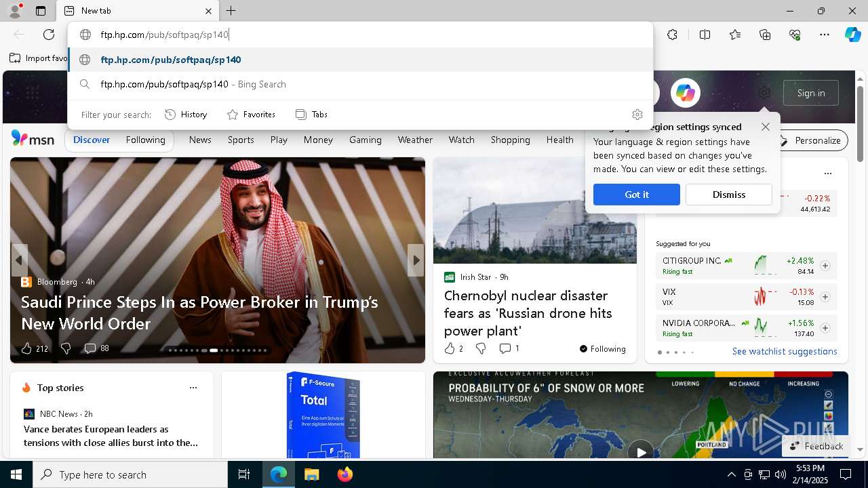
Task: Click the Got it button
Action: [x=637, y=195]
